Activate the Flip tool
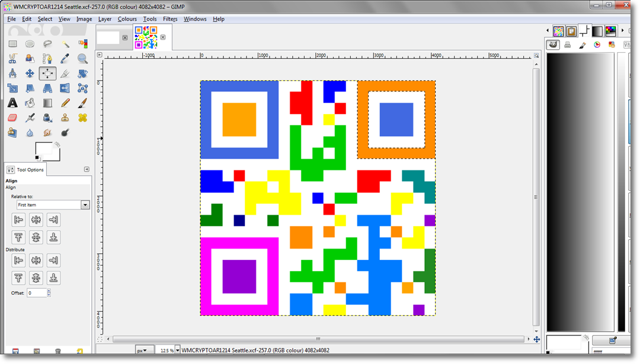 (65, 88)
